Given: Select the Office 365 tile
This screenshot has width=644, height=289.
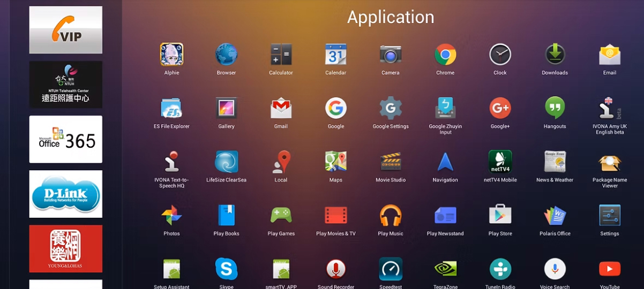Looking at the screenshot, I should pyautogui.click(x=65, y=139).
